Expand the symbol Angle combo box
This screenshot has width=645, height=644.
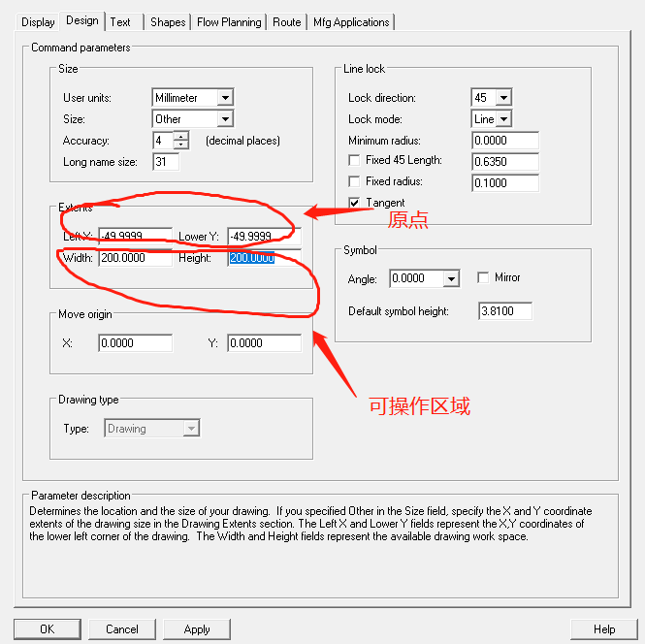[450, 279]
